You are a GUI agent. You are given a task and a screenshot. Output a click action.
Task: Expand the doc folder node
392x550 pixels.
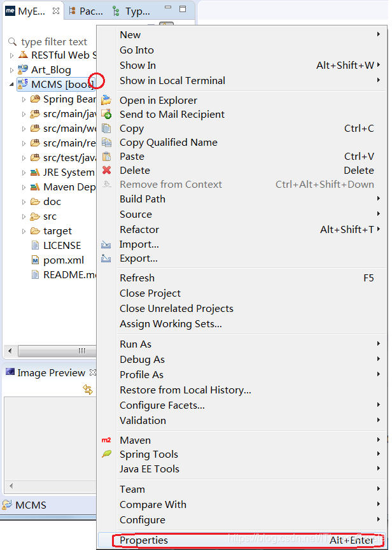[x=24, y=202]
